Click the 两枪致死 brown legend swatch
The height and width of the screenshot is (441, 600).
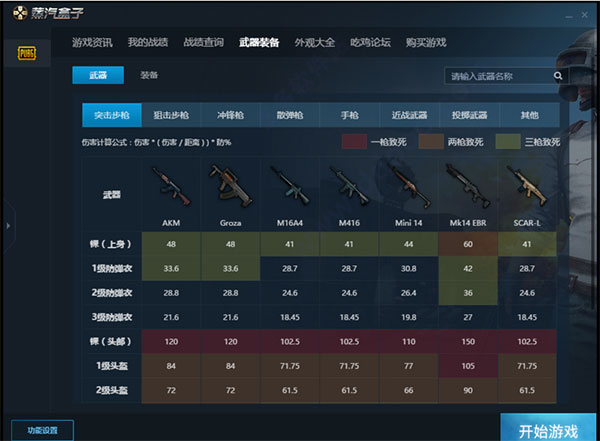point(431,142)
